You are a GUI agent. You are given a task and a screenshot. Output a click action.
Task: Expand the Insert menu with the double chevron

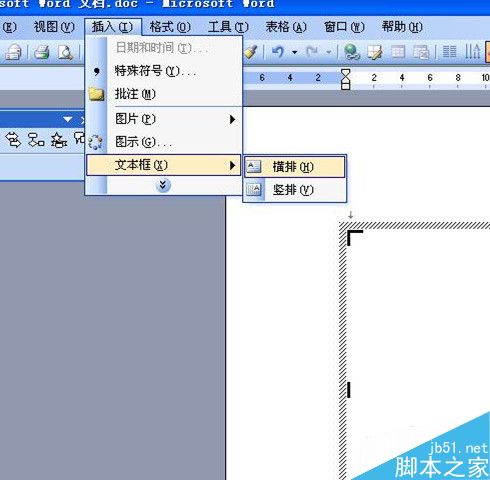click(163, 185)
